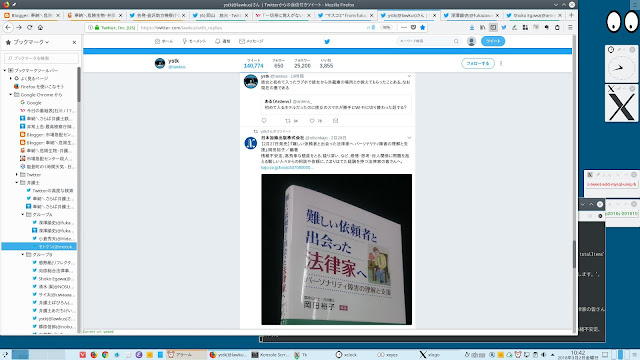Click the Twitter bird logo in page header

coord(327,41)
